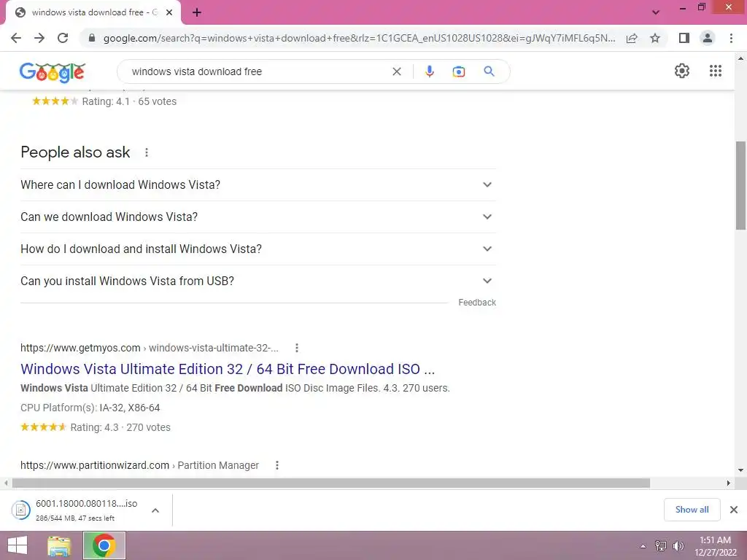The image size is (747, 560).
Task: Click the horizontal scrollbar left arrow
Action: 5,483
